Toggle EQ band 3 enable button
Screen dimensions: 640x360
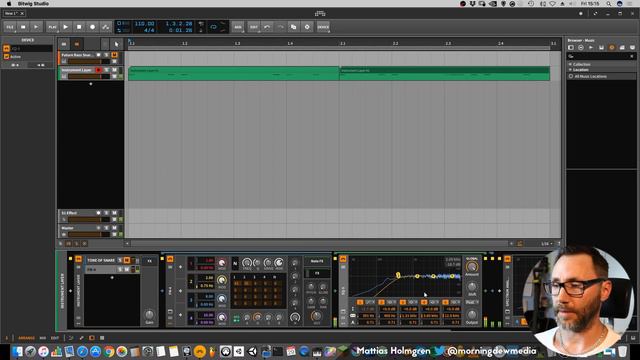[x=402, y=302]
